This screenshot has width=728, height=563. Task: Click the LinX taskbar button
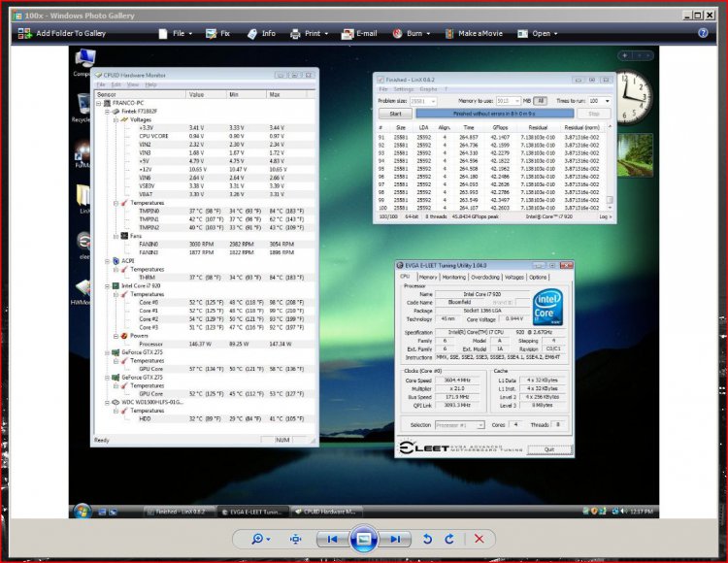pyautogui.click(x=180, y=512)
